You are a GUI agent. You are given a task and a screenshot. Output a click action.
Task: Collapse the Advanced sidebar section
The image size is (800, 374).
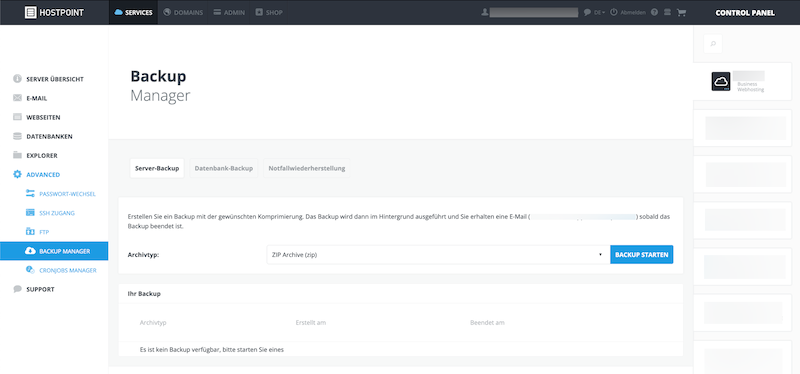point(43,174)
